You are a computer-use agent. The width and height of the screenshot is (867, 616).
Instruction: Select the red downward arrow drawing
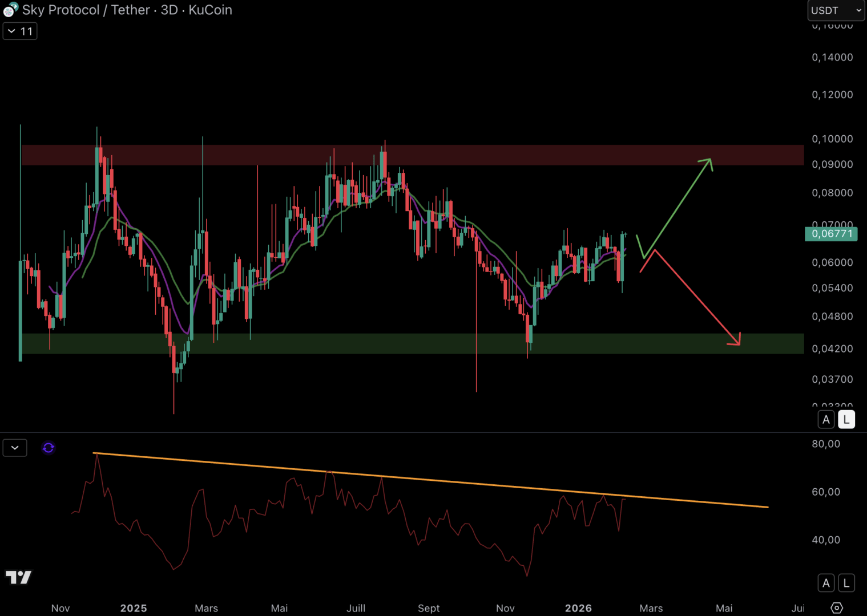697,297
